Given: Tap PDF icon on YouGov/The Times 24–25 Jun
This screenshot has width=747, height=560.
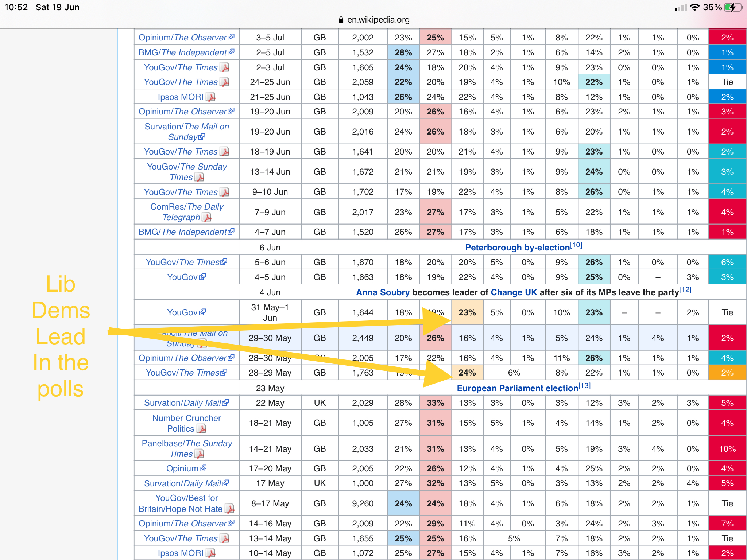Looking at the screenshot, I should (x=225, y=82).
